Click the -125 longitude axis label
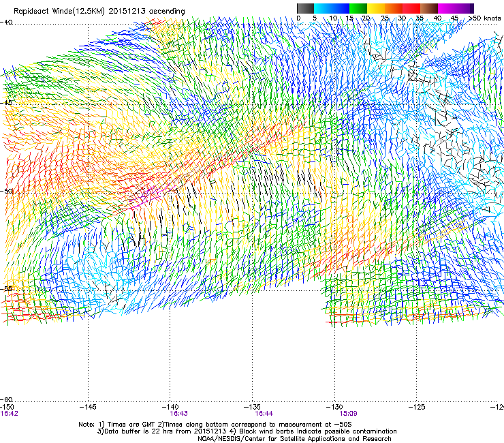Image resolution: width=504 pixels, height=443 pixels. pos(417,407)
